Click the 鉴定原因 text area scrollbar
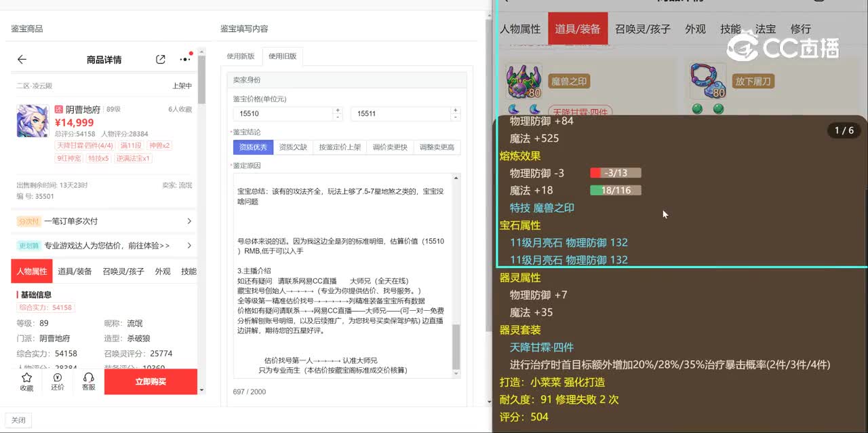The height and width of the screenshot is (433, 868). [456, 346]
